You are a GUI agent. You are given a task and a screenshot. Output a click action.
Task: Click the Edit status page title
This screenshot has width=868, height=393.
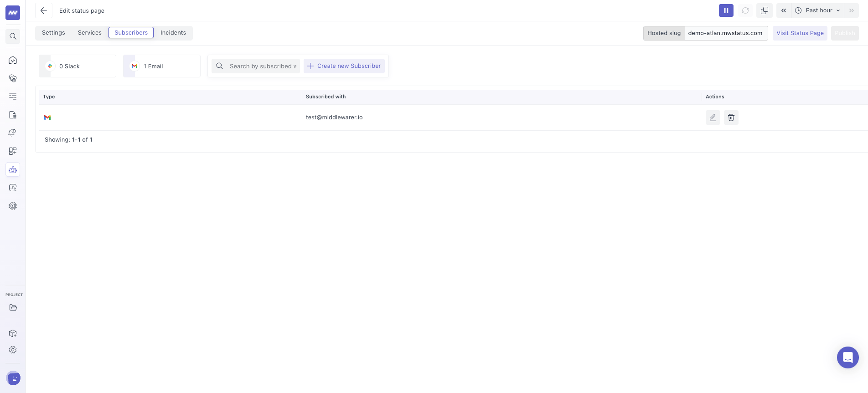point(82,10)
